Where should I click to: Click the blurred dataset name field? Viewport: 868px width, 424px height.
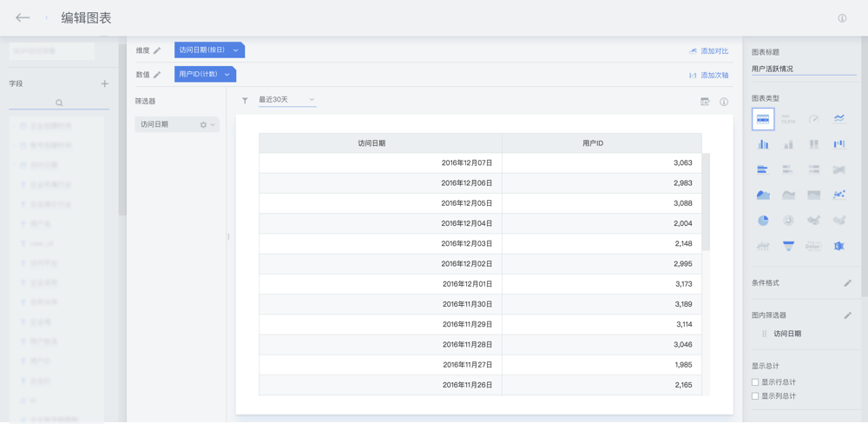tap(52, 51)
